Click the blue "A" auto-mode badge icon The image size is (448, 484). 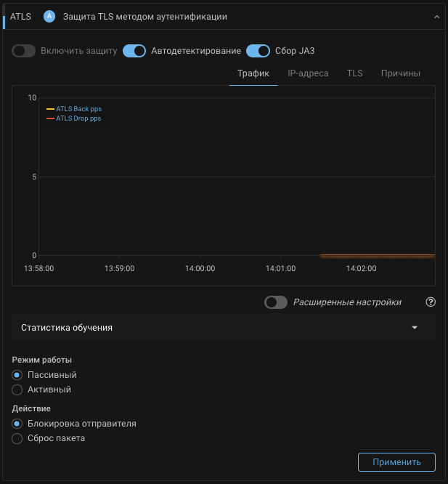click(49, 16)
